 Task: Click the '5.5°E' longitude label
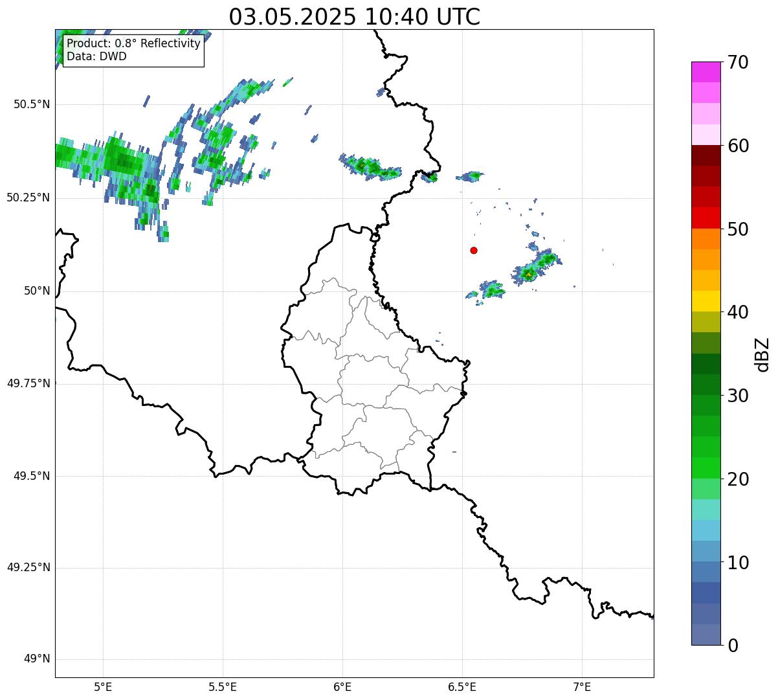[223, 687]
